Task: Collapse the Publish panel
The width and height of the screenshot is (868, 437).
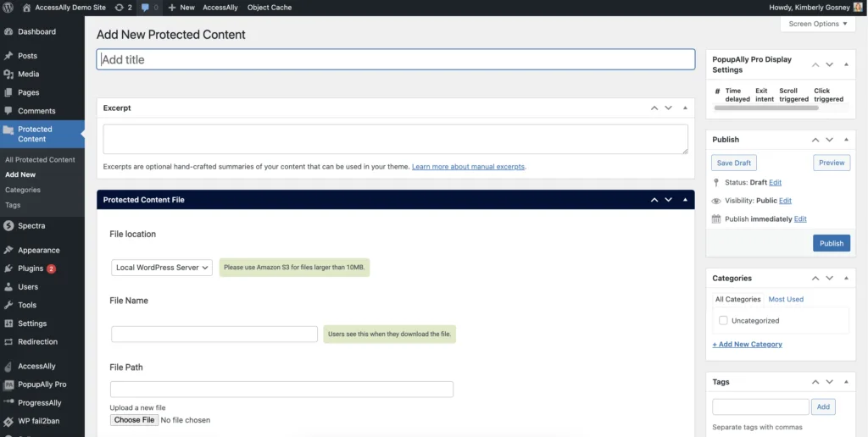Action: tap(847, 140)
